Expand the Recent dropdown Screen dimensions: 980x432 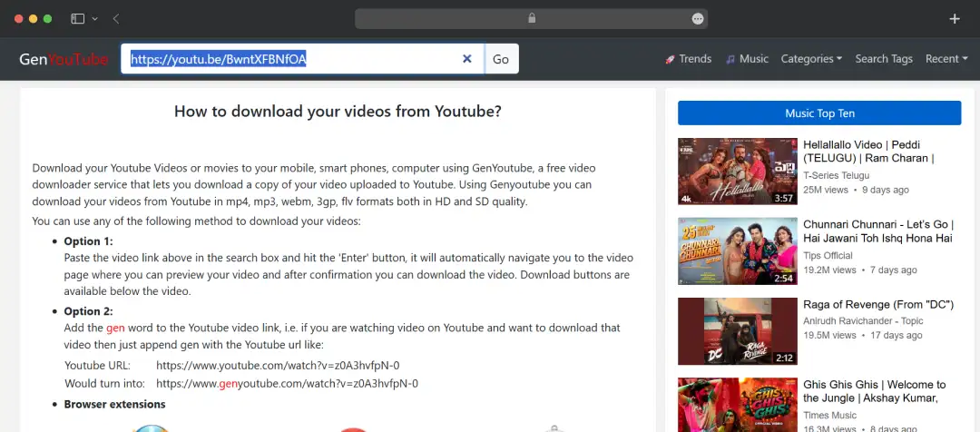tap(946, 59)
